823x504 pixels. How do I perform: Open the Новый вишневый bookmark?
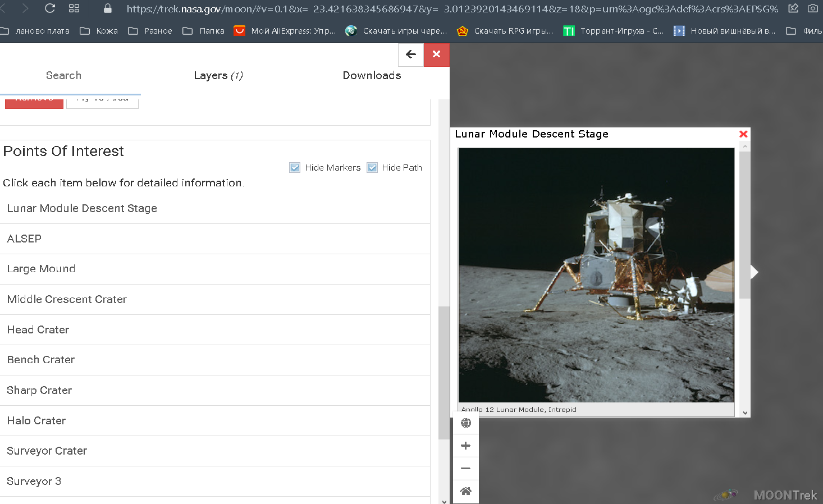725,31
